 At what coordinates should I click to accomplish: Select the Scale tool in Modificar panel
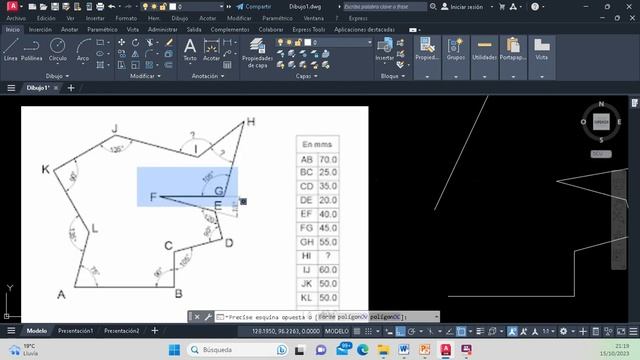[x=136, y=65]
